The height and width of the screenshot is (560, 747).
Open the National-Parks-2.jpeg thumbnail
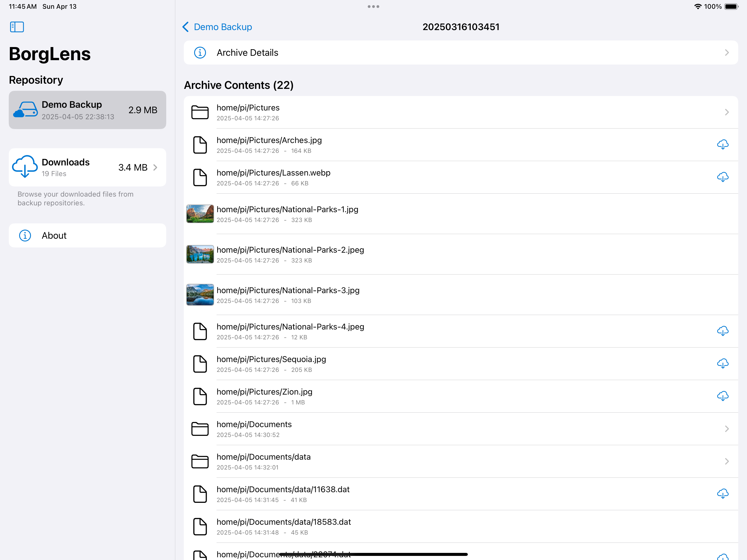200,254
